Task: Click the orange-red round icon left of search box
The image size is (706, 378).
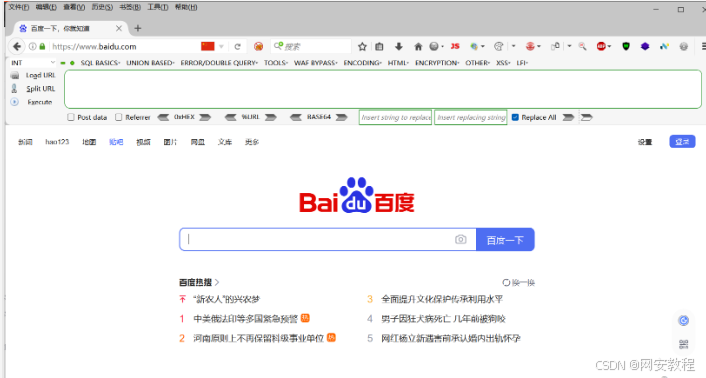Action: click(x=258, y=46)
